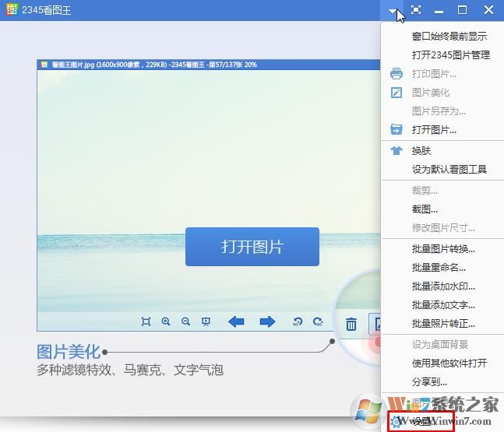Collapse the main menu dropdown arrow
Viewport: 504px width, 432px height.
click(393, 11)
